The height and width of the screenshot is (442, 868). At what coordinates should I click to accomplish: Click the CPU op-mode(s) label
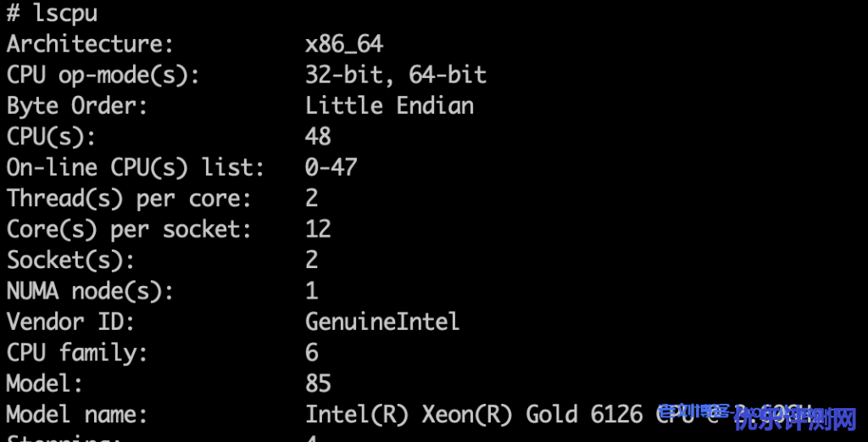click(x=103, y=75)
